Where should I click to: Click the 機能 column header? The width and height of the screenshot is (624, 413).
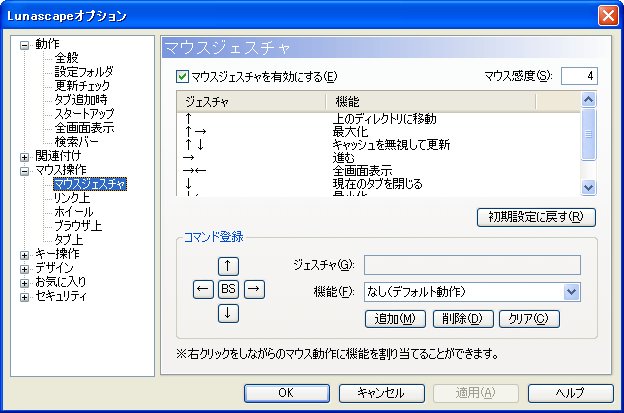coord(431,102)
